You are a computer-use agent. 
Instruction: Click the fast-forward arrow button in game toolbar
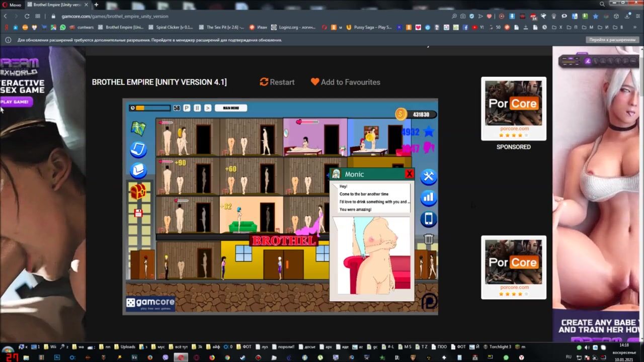(208, 108)
